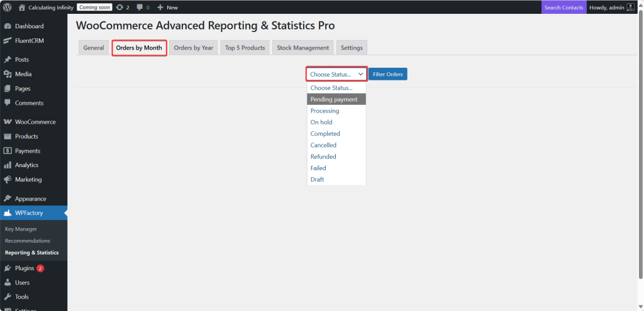
Task: Open Recommendations submenu item
Action: [28, 241]
